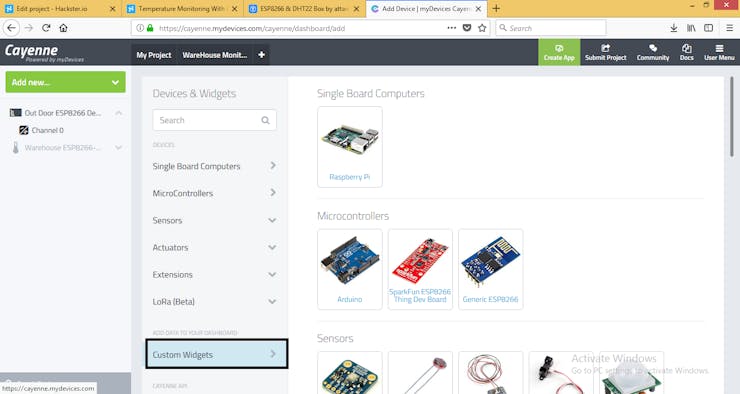740x394 pixels.
Task: Click the plus icon to add project
Action: (261, 55)
